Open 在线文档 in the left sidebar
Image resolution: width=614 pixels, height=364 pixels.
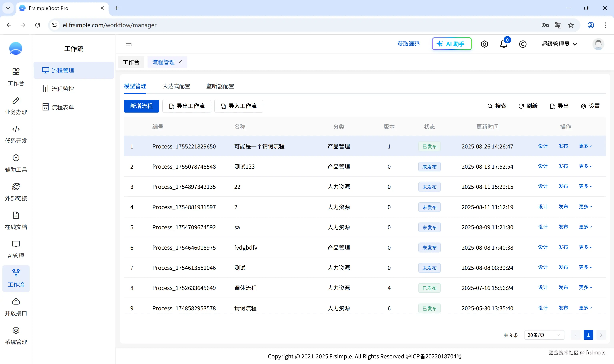tap(16, 221)
